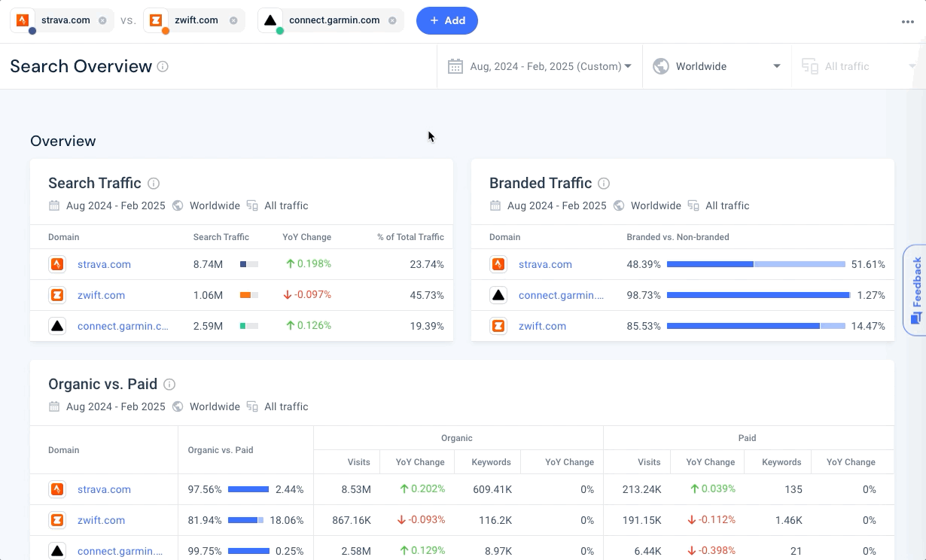Remove strava.com from the comparison chips
Screen dimensions: 926x560
[102, 20]
